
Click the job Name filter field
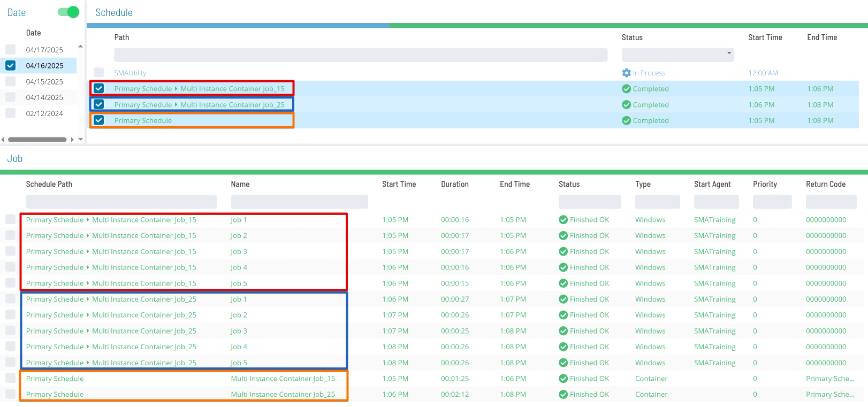[x=299, y=202]
